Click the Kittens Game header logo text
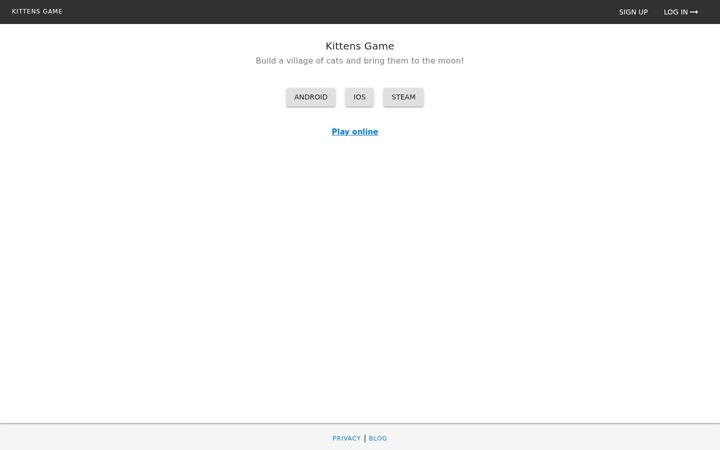The height and width of the screenshot is (450, 720). (37, 11)
